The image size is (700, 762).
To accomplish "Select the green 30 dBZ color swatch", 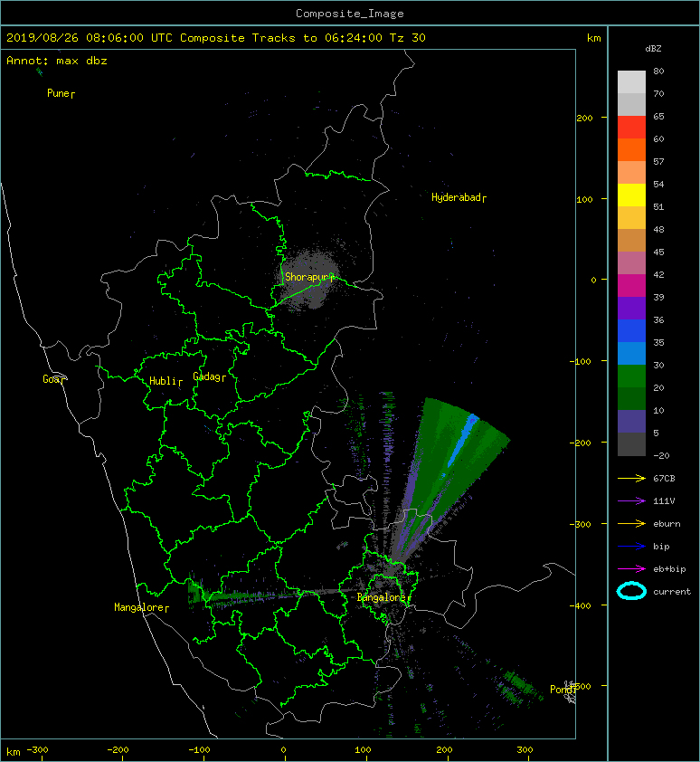I will pos(631,376).
